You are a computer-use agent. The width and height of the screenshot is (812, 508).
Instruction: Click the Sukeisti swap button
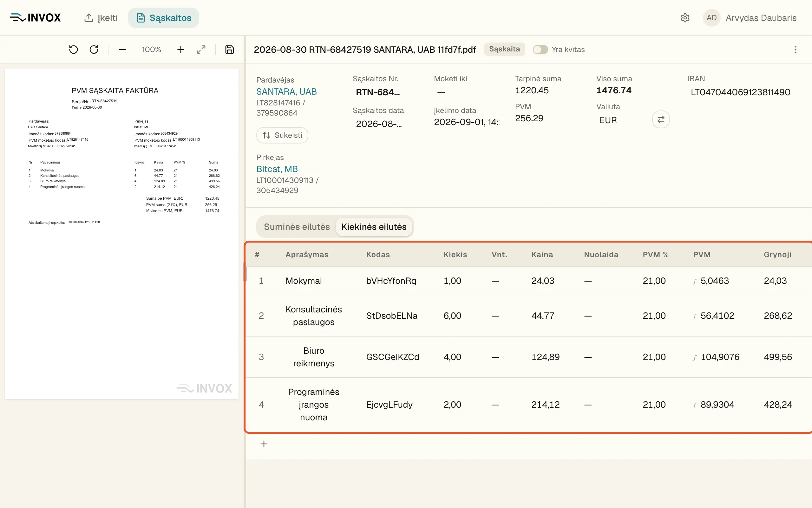pyautogui.click(x=282, y=135)
